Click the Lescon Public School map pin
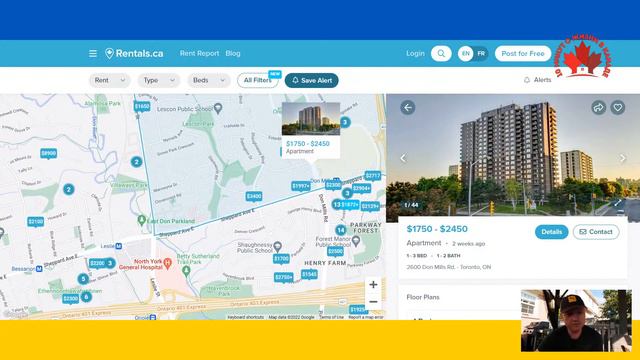The height and width of the screenshot is (360, 640). point(218,108)
